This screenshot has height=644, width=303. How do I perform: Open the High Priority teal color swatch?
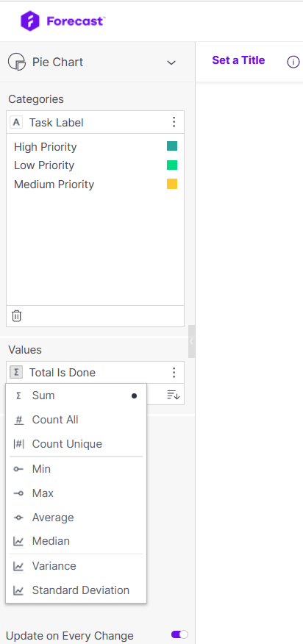[172, 146]
